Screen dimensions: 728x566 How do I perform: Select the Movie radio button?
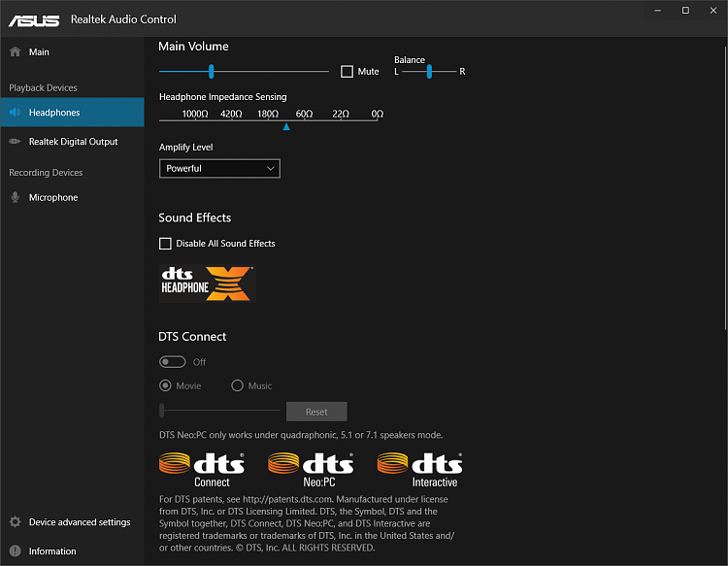point(165,385)
